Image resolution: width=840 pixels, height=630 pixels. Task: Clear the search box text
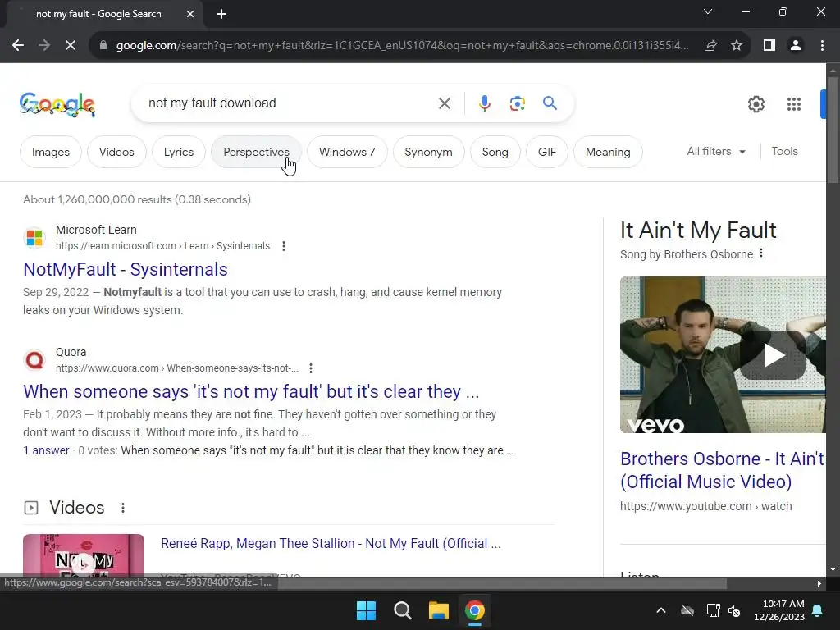pos(445,103)
